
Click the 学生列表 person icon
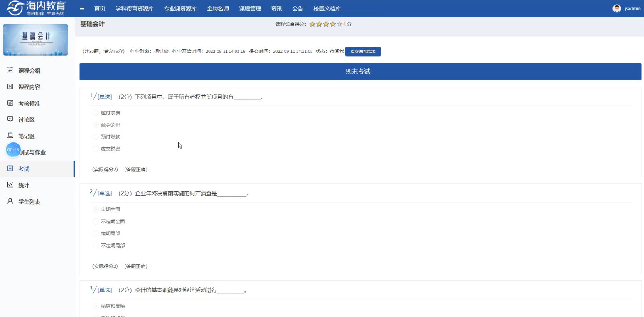pyautogui.click(x=10, y=201)
